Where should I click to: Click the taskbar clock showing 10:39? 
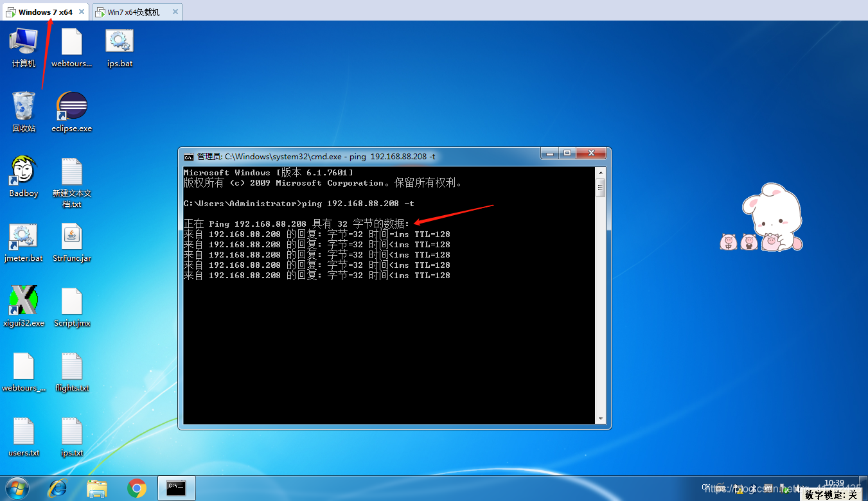(x=833, y=482)
